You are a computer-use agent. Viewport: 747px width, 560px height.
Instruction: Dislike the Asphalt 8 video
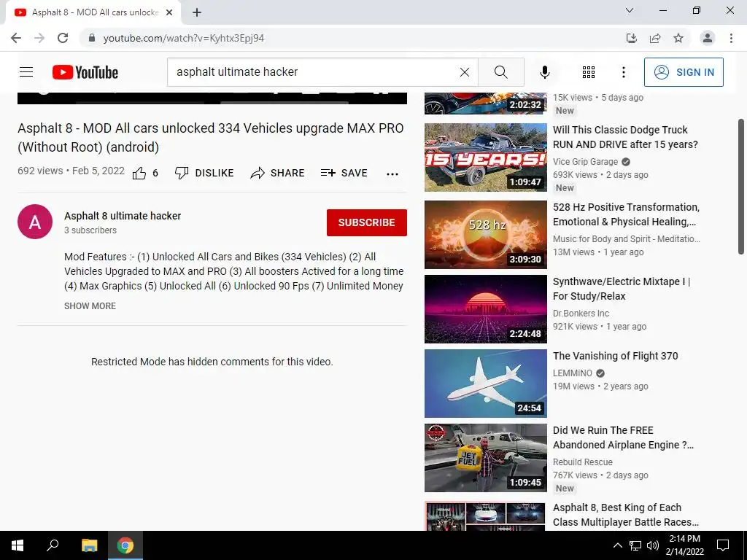pos(204,173)
